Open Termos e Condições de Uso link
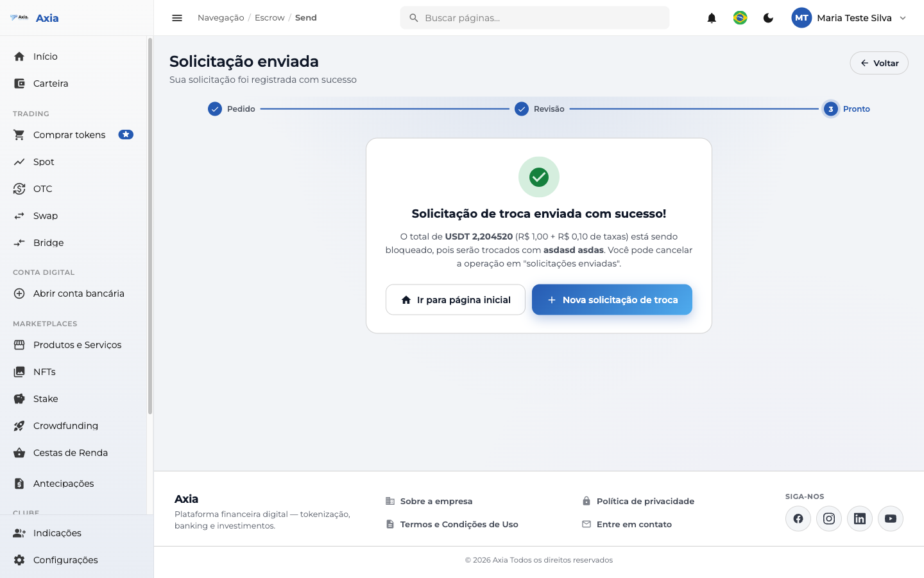Image resolution: width=924 pixels, height=578 pixels. click(x=452, y=525)
